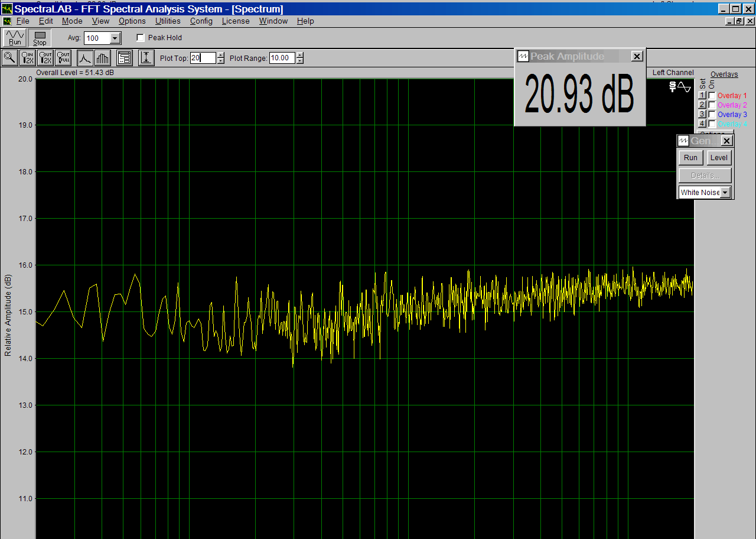Click the generator Level button
This screenshot has width=756, height=539.
point(719,158)
